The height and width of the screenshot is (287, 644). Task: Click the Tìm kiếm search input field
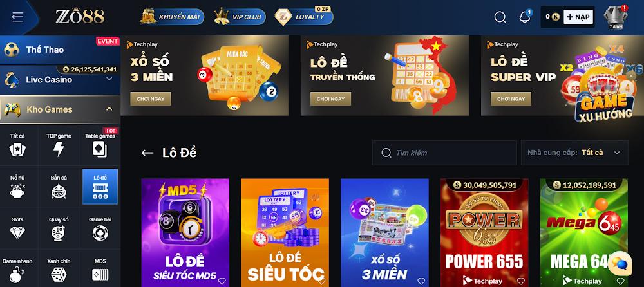(x=444, y=153)
